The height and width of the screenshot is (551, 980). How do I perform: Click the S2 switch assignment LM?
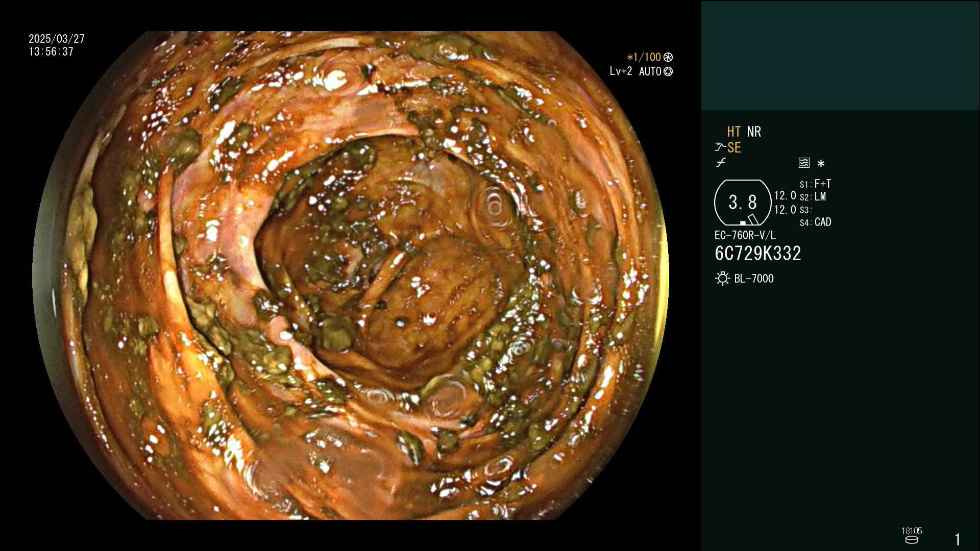point(813,197)
